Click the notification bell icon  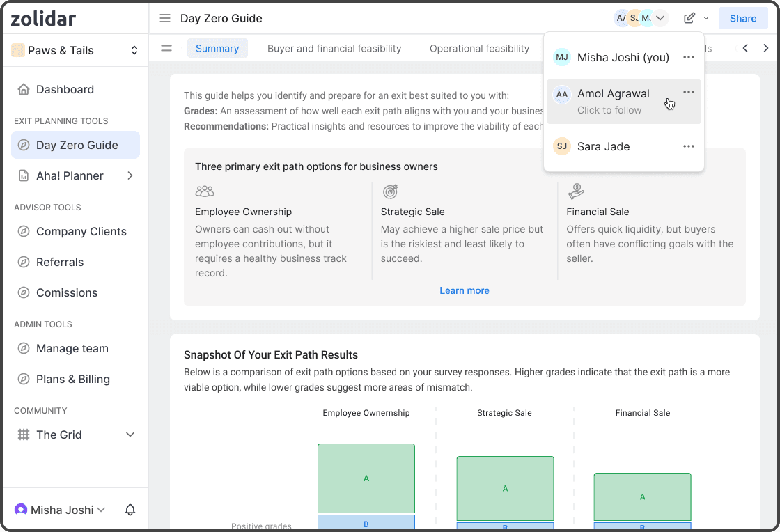(x=130, y=510)
